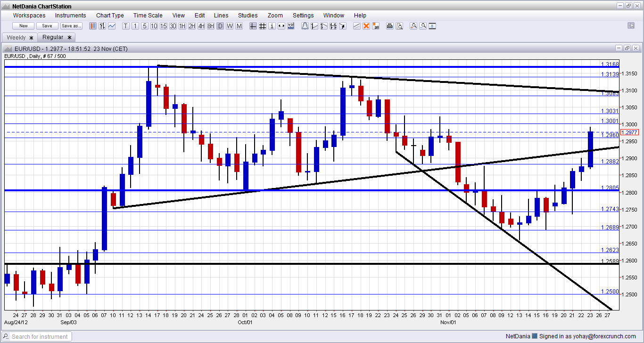
Task: Click the Save as.. button
Action: tap(71, 26)
